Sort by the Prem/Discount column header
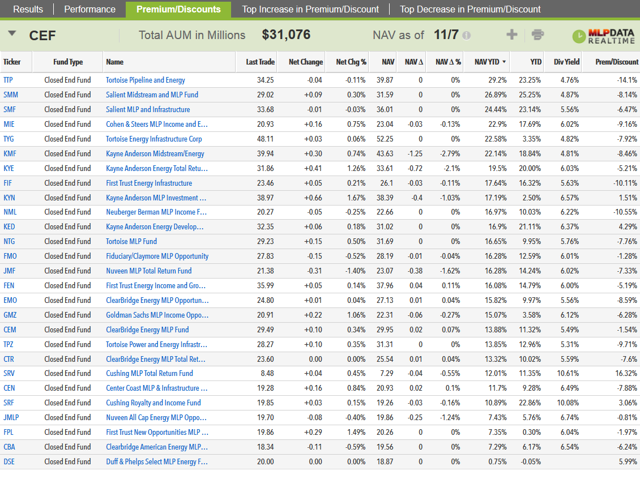 coord(617,62)
